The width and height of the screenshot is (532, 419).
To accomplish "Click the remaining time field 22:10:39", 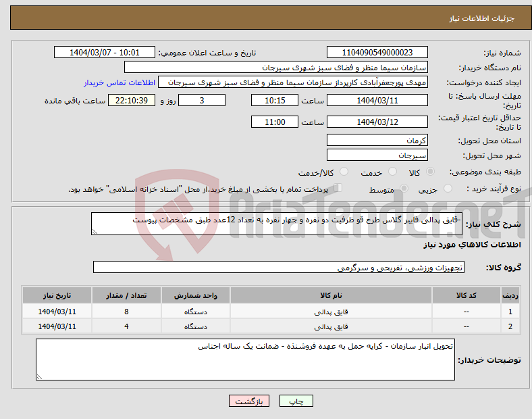I will point(132,100).
